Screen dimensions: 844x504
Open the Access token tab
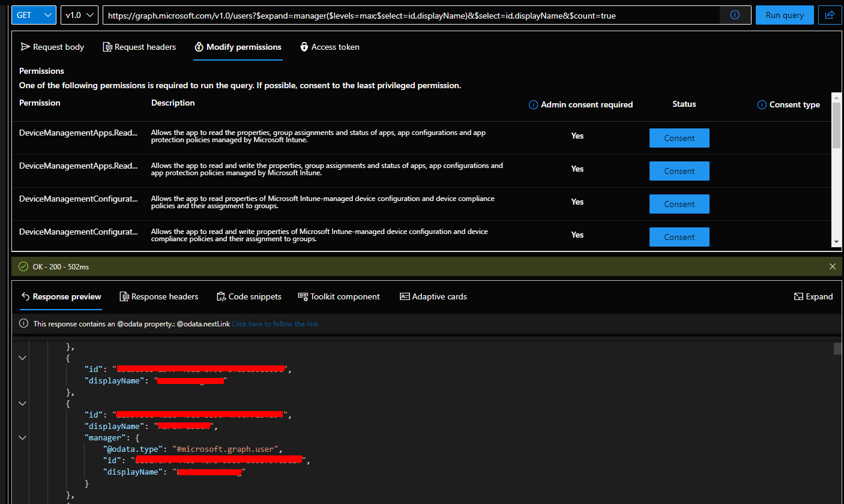pyautogui.click(x=330, y=47)
